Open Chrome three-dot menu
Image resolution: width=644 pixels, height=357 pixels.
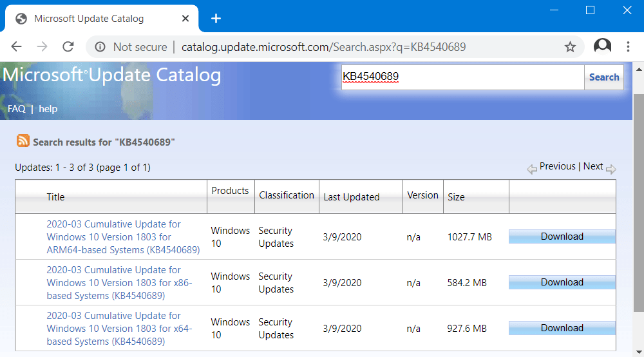pyautogui.click(x=628, y=46)
